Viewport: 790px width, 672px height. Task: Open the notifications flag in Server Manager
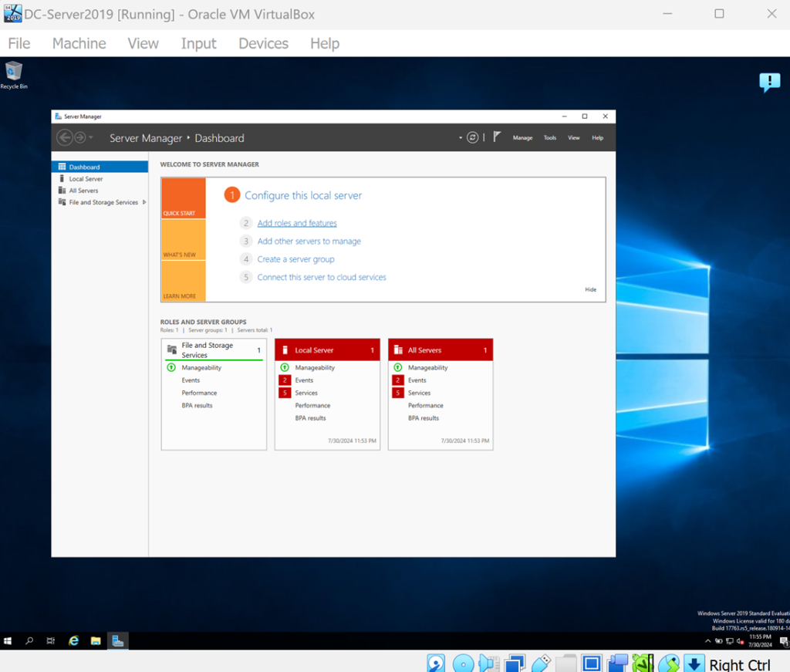(x=497, y=137)
